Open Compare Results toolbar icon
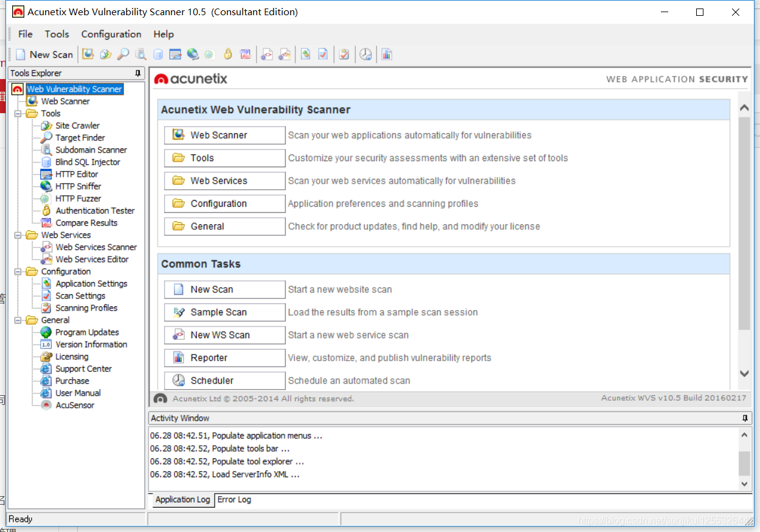The height and width of the screenshot is (532, 760). tap(245, 55)
